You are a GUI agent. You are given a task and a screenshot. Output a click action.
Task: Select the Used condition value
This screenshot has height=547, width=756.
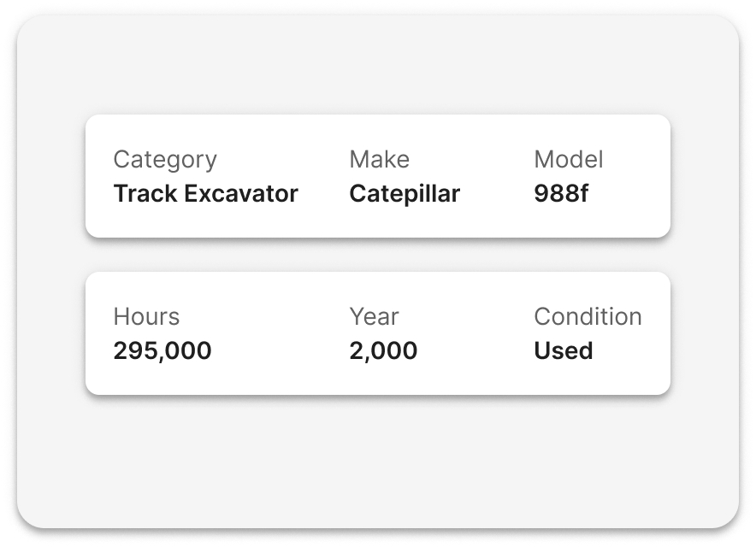563,351
